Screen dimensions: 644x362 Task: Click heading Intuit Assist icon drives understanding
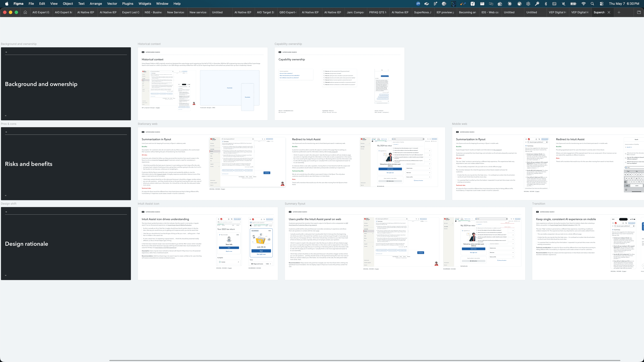click(165, 219)
